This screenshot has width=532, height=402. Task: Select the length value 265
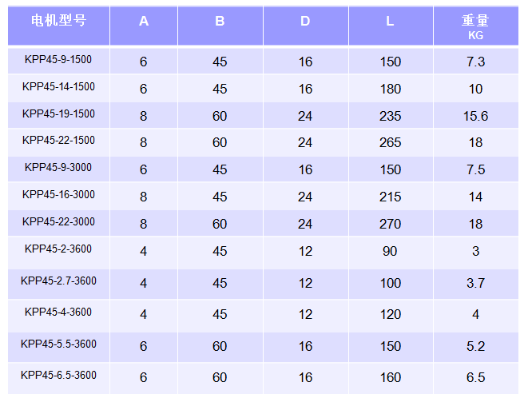(x=391, y=142)
